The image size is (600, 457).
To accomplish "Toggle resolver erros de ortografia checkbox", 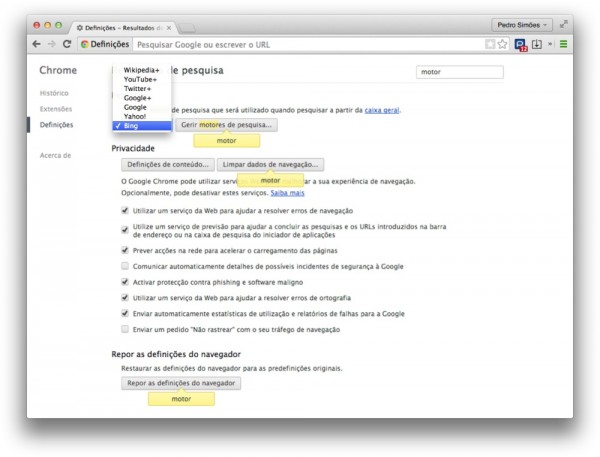I will click(125, 297).
